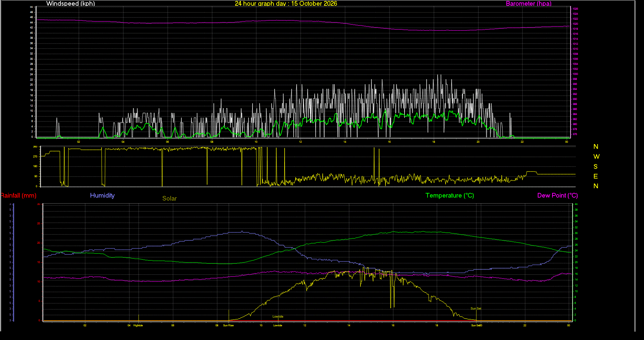Click the 'S' wind direction label
Screen dimensions: 644x340
coord(596,166)
